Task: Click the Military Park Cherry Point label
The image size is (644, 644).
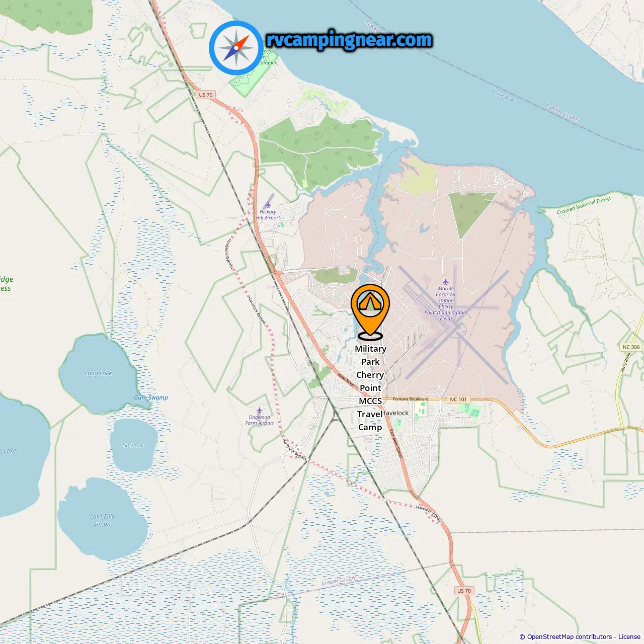Action: [x=370, y=388]
